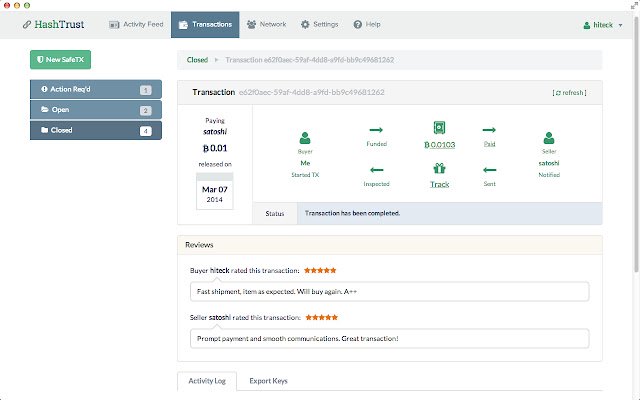Click the escrow safe icon
640x400 pixels.
(x=439, y=128)
